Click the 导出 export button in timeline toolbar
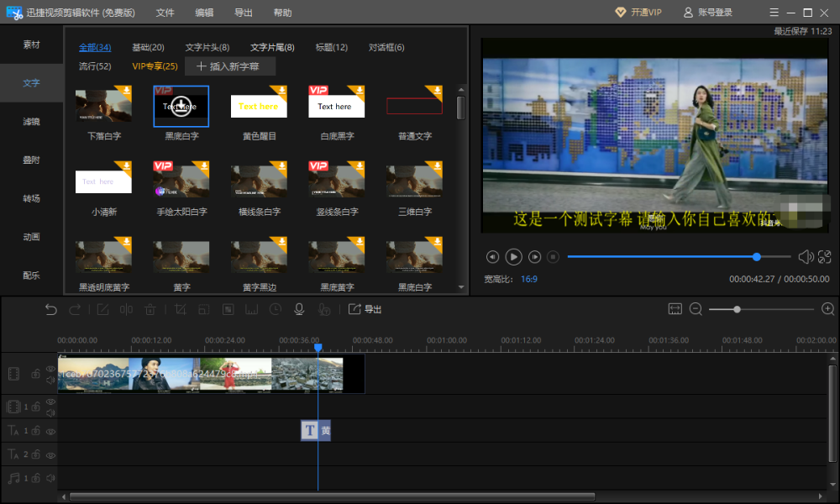The image size is (840, 504). [x=365, y=309]
